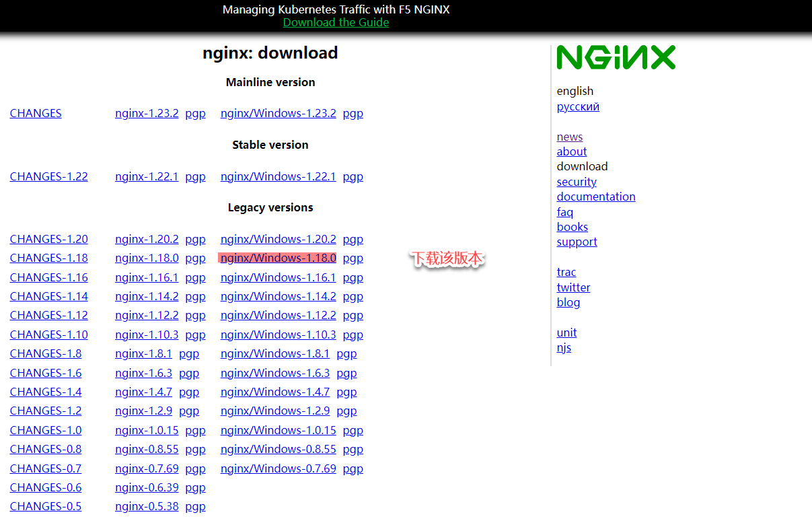Screen dimensions: 812x525
Task: Download nginx/Windows-1.12.2
Action: (279, 315)
